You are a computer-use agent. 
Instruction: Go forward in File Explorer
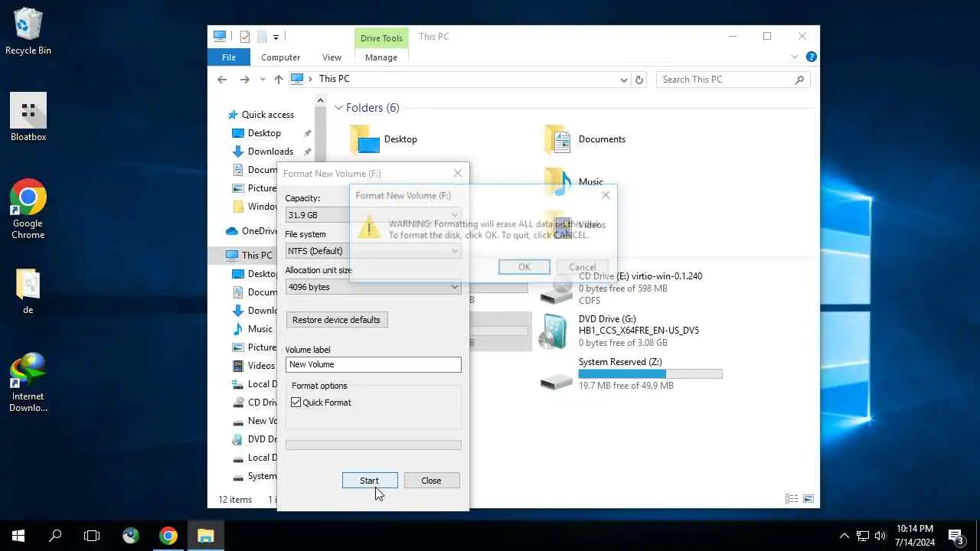tap(244, 79)
